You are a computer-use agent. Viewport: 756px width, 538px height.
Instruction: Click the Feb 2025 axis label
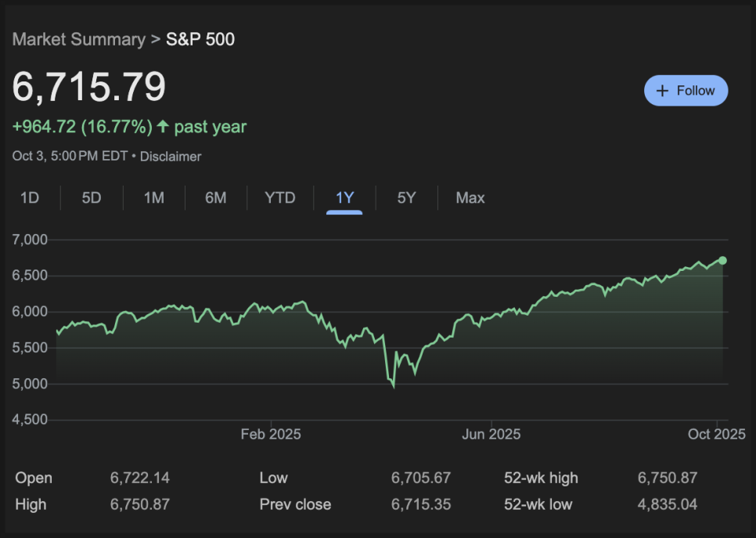[x=271, y=435]
